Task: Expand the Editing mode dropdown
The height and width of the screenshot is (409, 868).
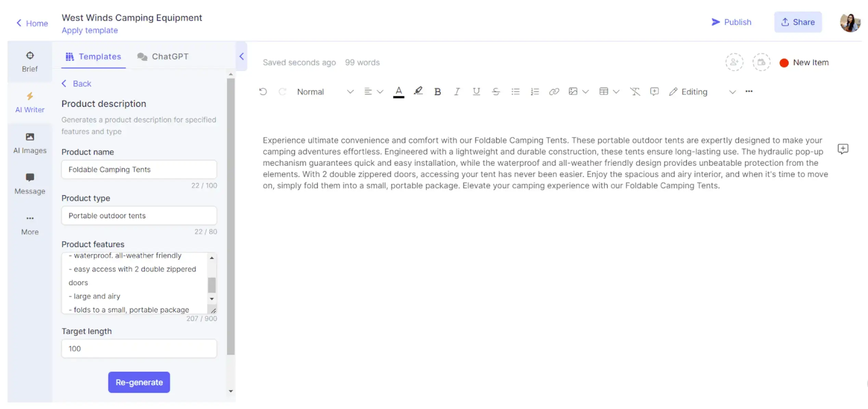Action: (732, 92)
